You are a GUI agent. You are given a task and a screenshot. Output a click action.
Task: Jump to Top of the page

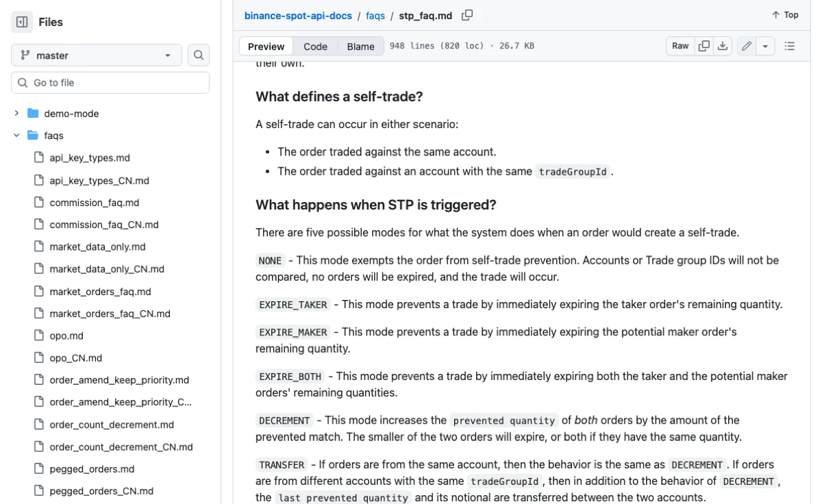[785, 15]
